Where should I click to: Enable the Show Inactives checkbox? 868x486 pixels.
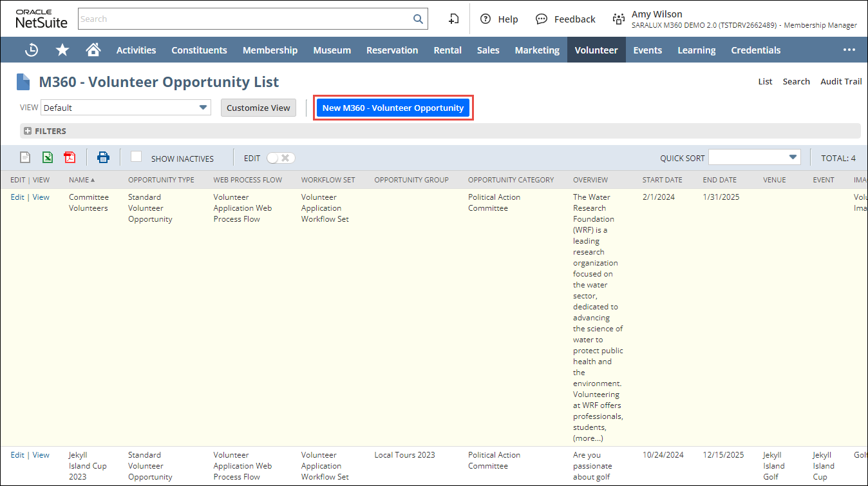(136, 157)
